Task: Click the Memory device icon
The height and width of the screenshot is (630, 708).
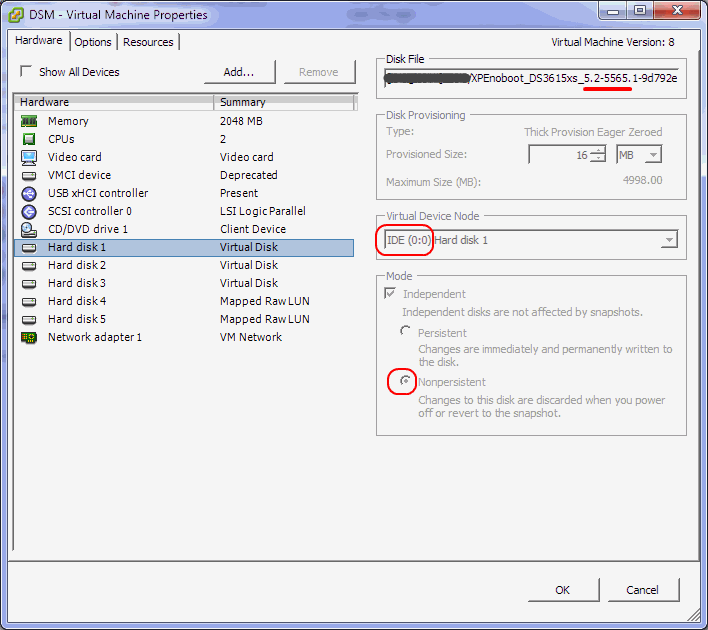Action: coord(29,121)
